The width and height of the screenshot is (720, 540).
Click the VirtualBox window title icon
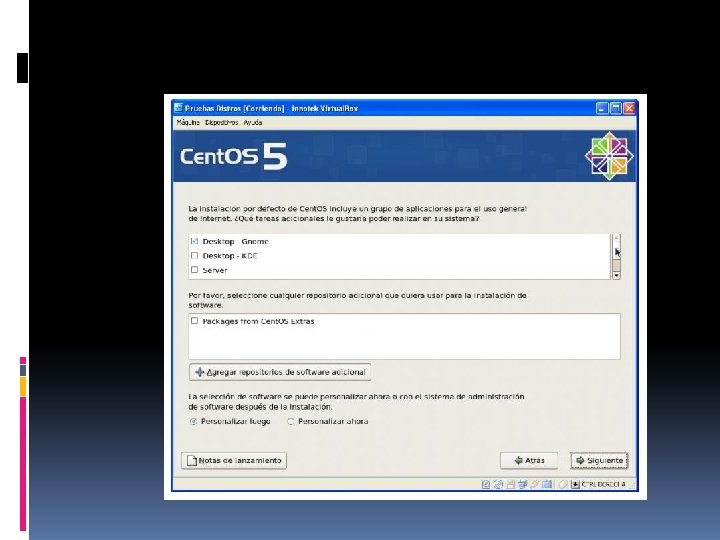178,108
